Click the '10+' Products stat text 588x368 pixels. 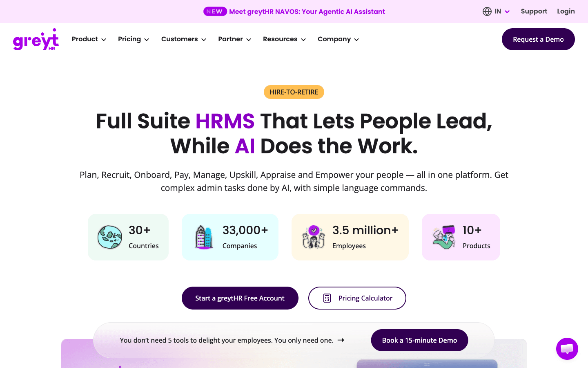click(472, 230)
